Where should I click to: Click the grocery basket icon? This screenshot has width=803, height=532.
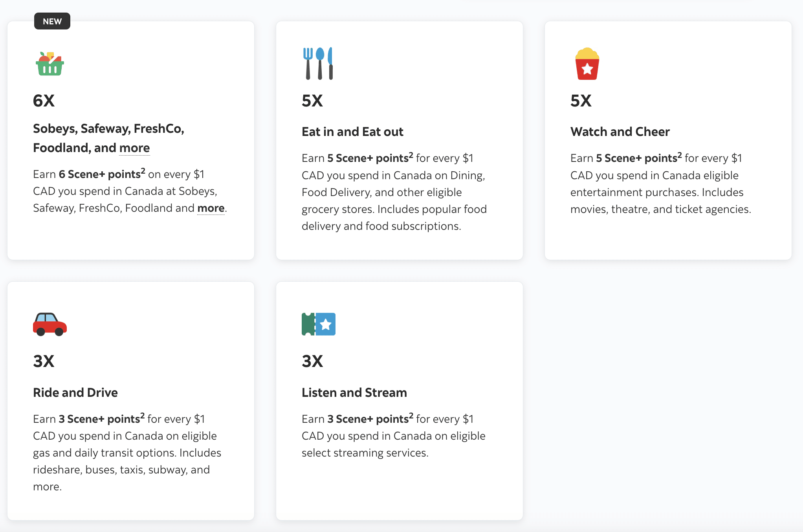click(x=49, y=64)
